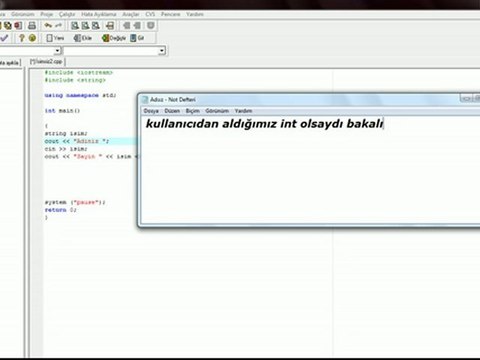Open the Proje menu
The image size is (480, 360).
pos(47,14)
